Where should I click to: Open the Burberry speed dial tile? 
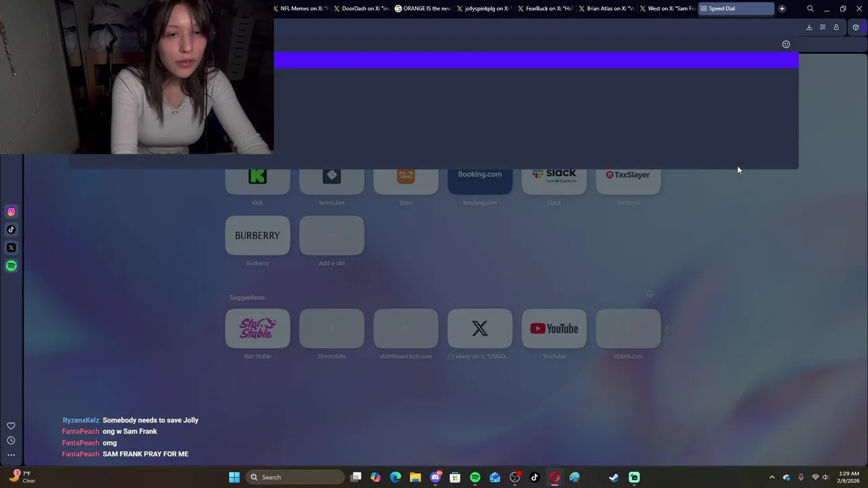point(258,235)
